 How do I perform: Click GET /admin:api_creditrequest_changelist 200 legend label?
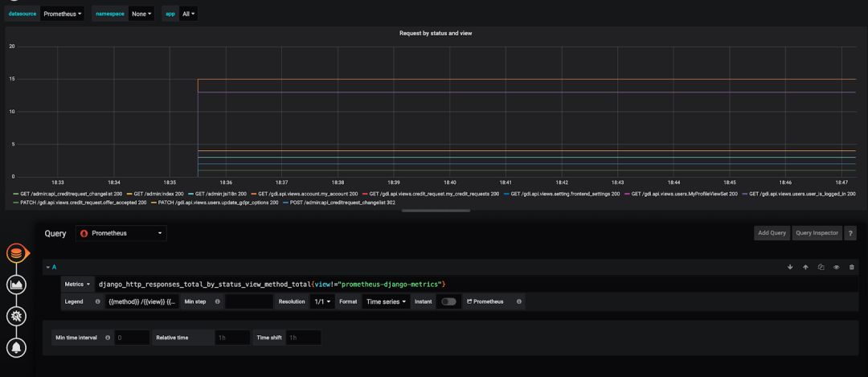pyautogui.click(x=72, y=194)
